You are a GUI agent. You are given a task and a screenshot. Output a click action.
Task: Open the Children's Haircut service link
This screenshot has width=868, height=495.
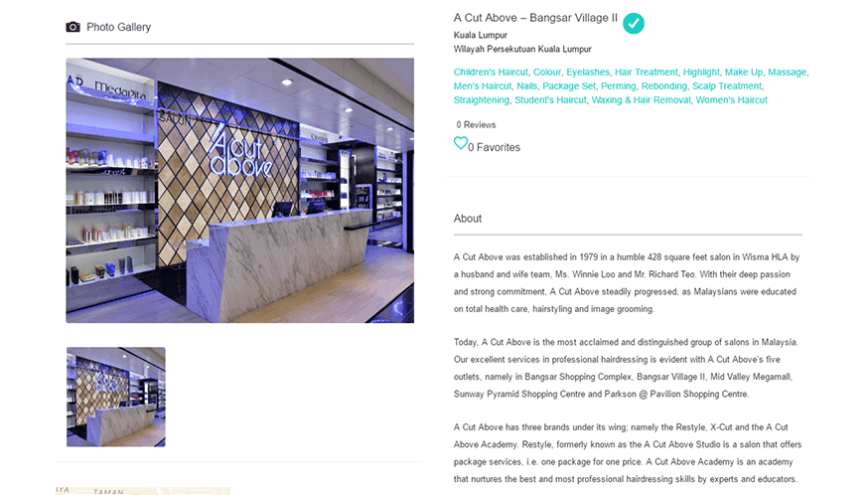tap(491, 72)
